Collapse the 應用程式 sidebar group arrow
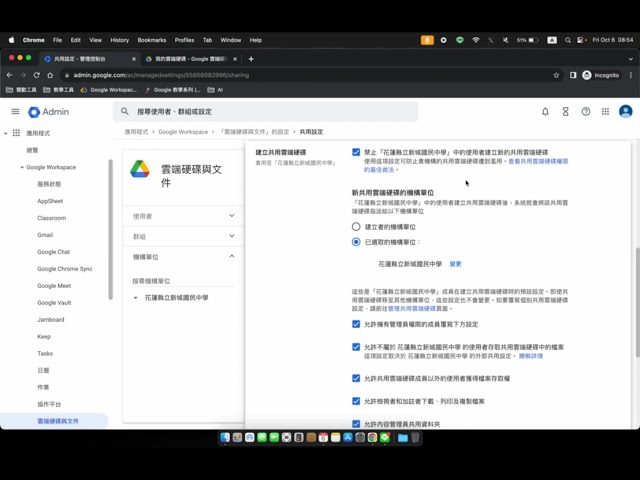Viewport: 640px width, 480px height. pyautogui.click(x=6, y=133)
